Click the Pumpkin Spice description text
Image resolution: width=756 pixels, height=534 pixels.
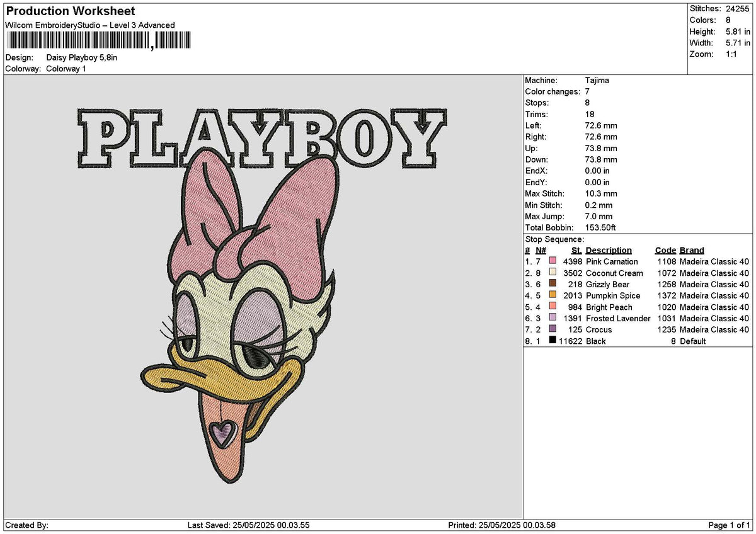613,295
